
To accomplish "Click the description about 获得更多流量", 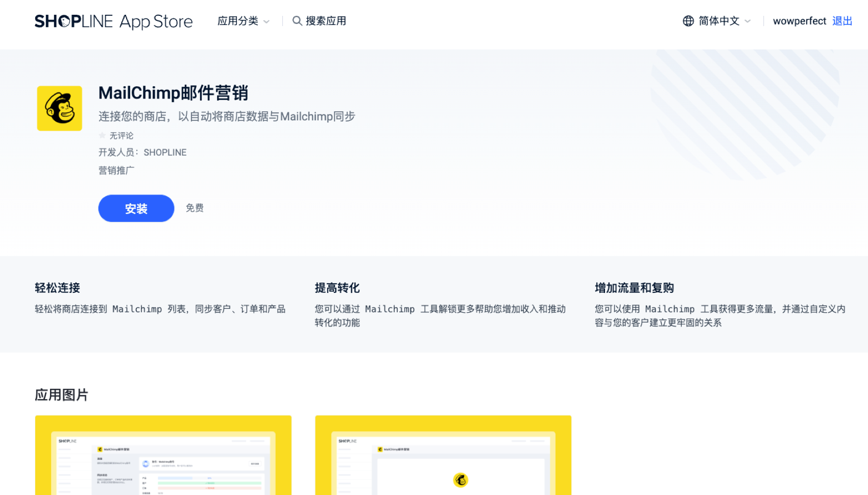I will coord(720,315).
